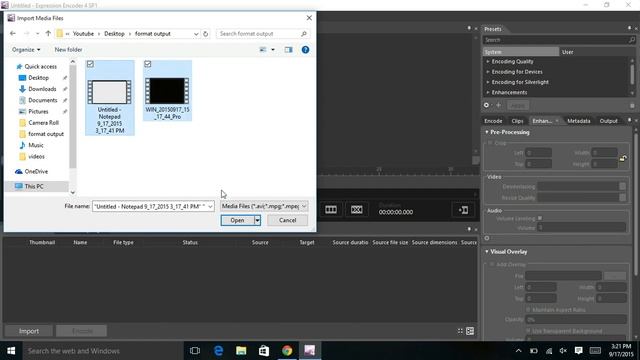Viewport: 640px width, 360px height.
Task: Cancel the Import Media Files dialog
Action: click(287, 220)
